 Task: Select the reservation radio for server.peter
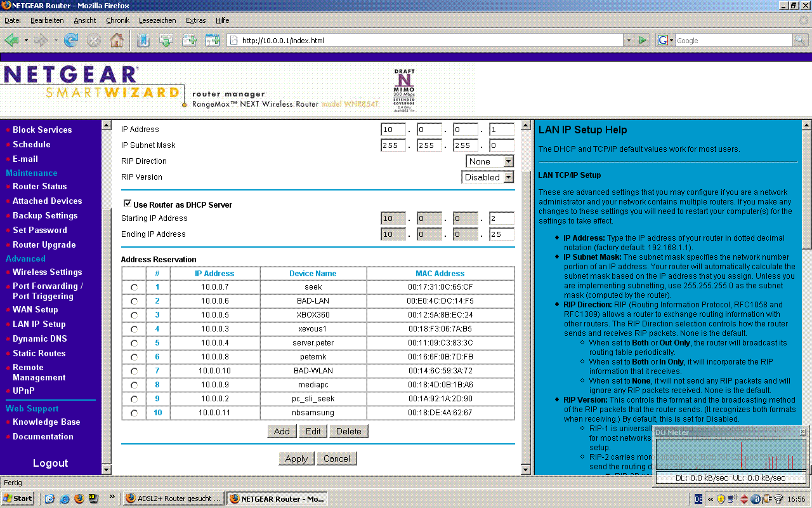[134, 343]
